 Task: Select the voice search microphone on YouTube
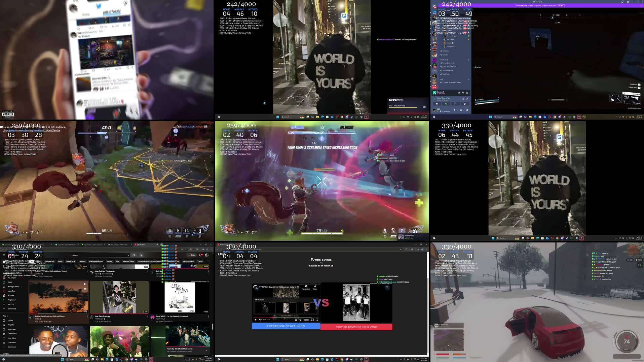[141, 255]
